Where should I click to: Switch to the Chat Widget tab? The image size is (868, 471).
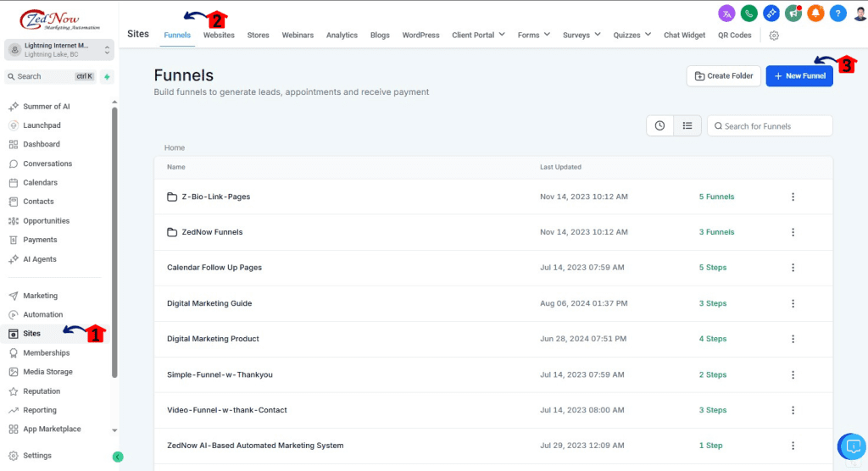click(684, 35)
